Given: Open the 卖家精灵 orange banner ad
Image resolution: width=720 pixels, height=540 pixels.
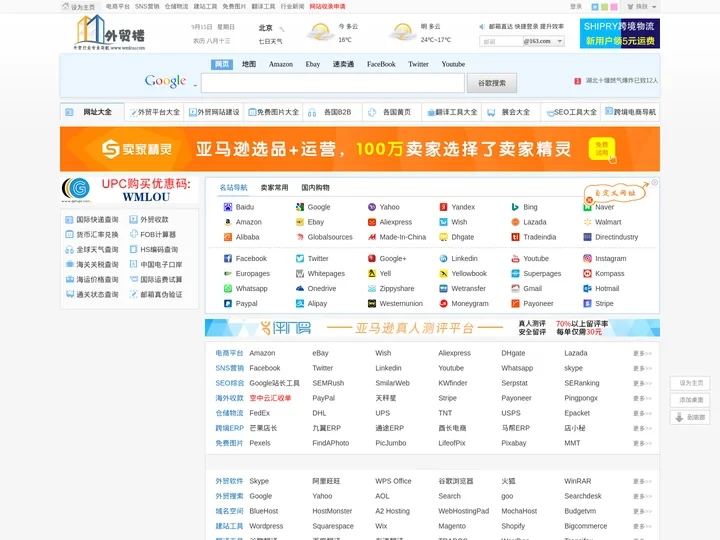Looking at the screenshot, I should [x=360, y=149].
